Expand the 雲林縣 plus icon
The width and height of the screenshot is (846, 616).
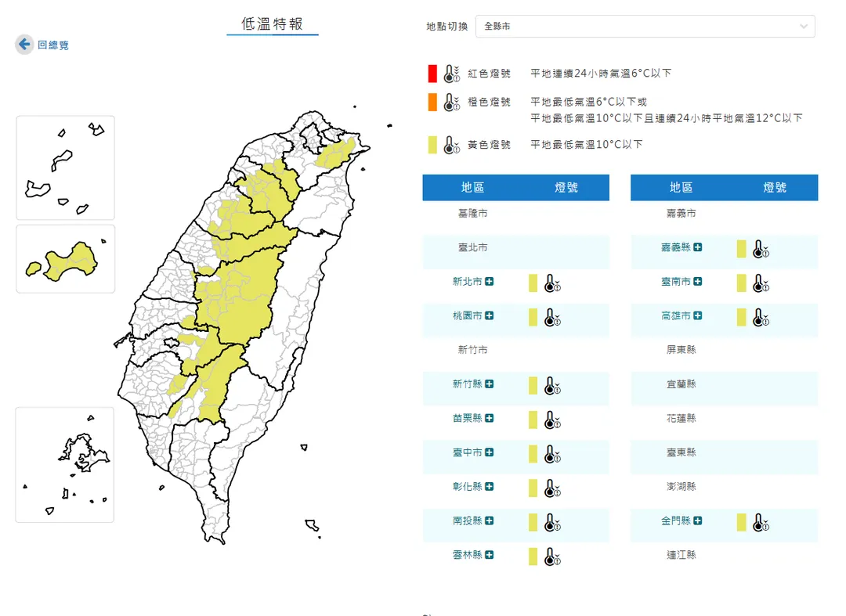[x=489, y=555]
